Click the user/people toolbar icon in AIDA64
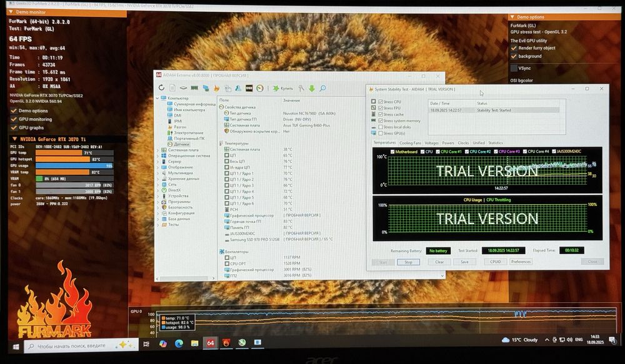Image resolution: width=625 pixels, height=364 pixels. coord(238,88)
